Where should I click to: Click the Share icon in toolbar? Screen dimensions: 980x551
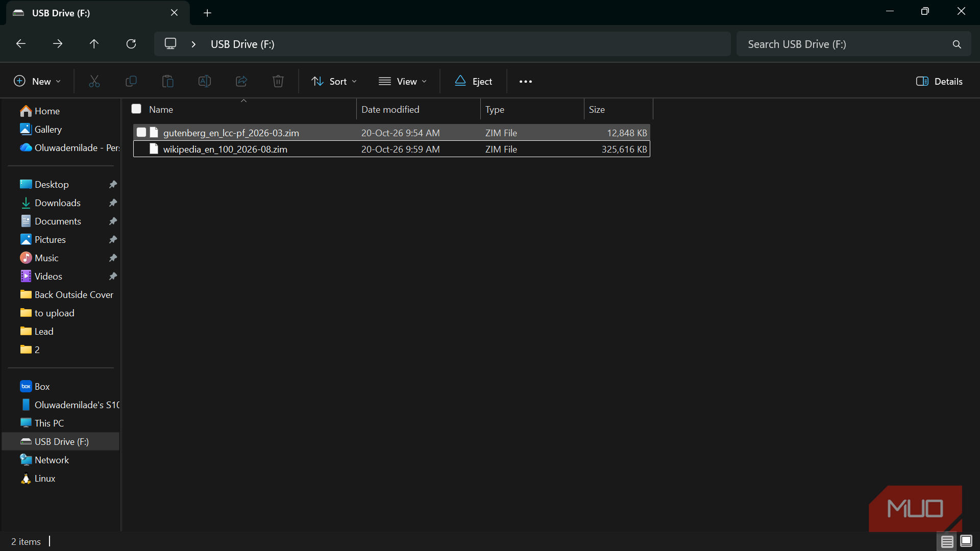coord(241,81)
